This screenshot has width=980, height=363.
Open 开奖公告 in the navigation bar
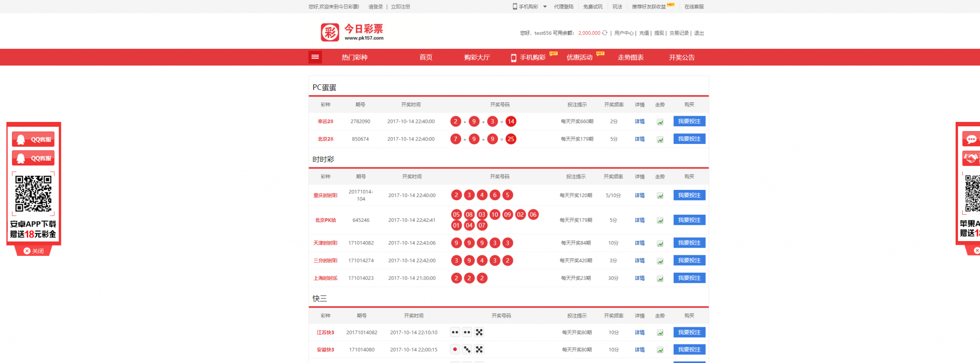click(x=681, y=57)
